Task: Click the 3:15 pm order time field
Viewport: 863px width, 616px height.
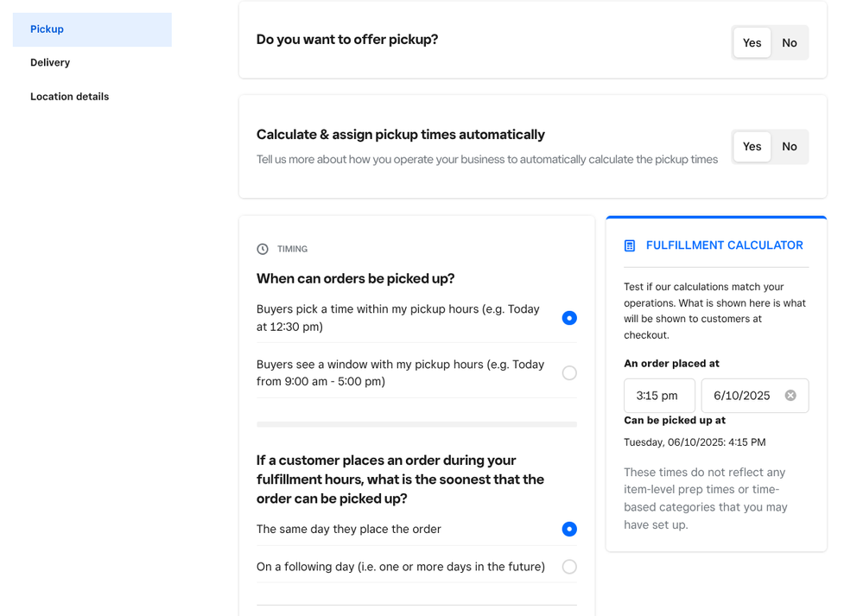Action: point(659,396)
